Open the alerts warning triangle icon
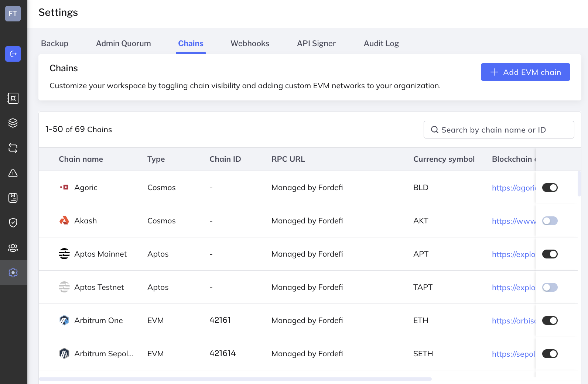 (x=13, y=173)
